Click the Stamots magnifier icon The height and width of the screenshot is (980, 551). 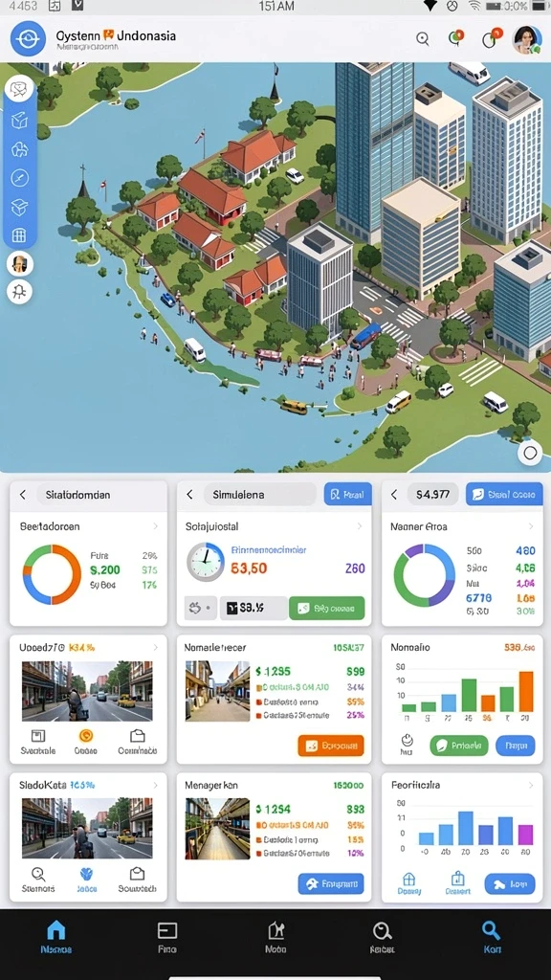(x=38, y=874)
